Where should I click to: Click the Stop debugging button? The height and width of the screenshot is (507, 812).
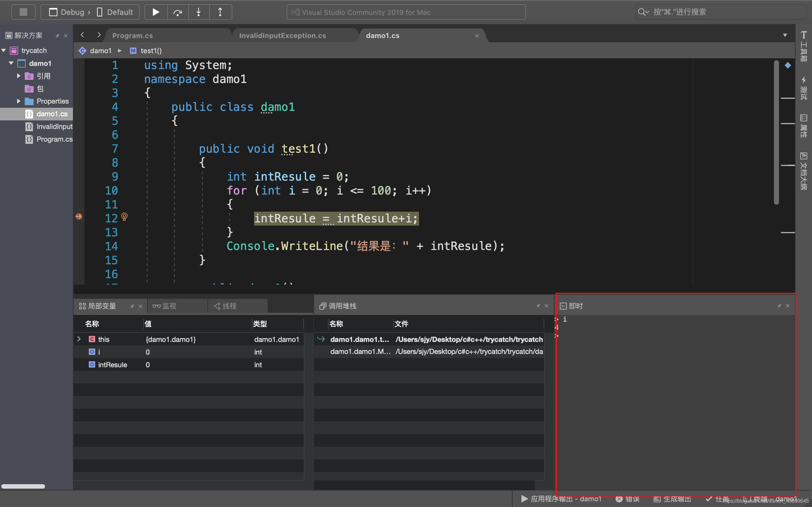coord(23,12)
